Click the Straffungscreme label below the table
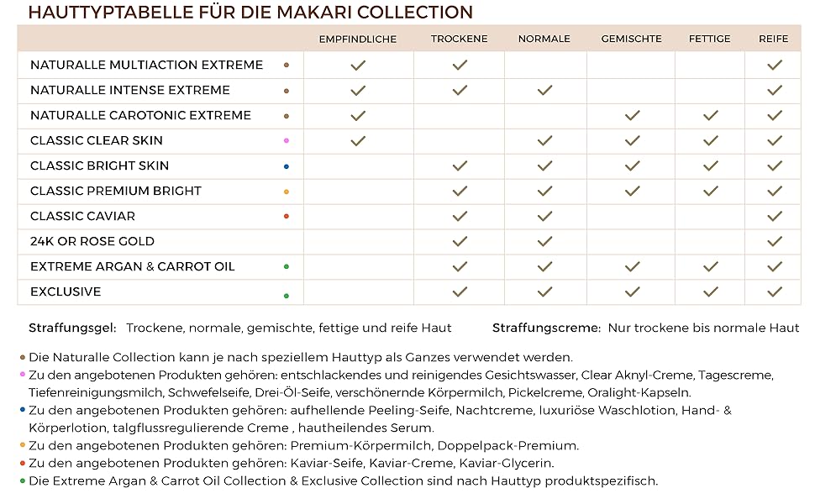 pos(546,328)
